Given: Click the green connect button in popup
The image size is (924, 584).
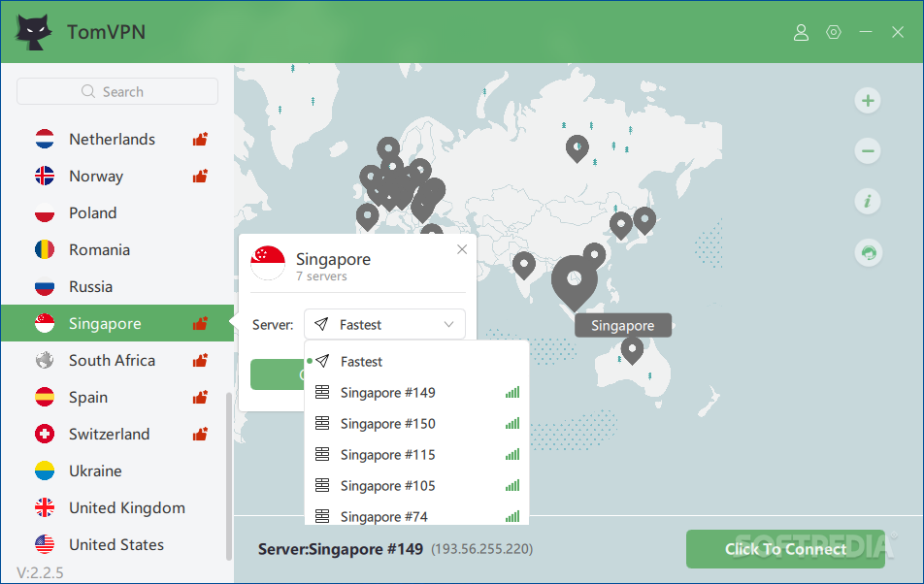Looking at the screenshot, I should (277, 374).
